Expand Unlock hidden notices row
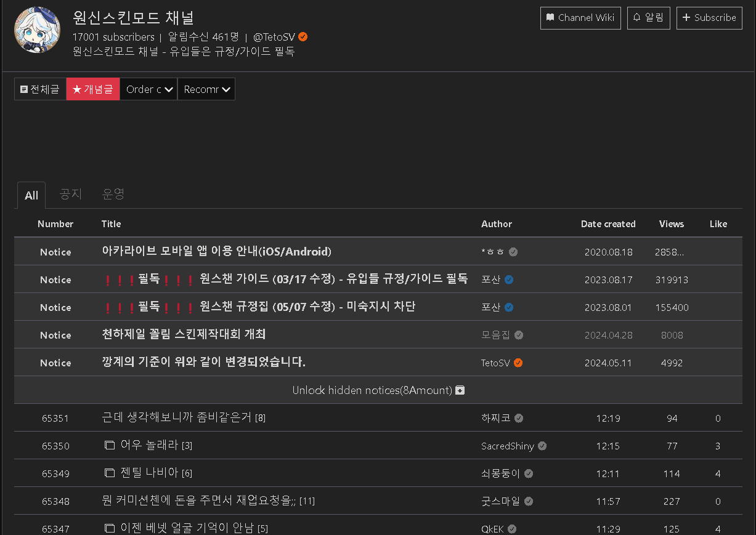Screen dimensions: 756x535 (x=378, y=390)
